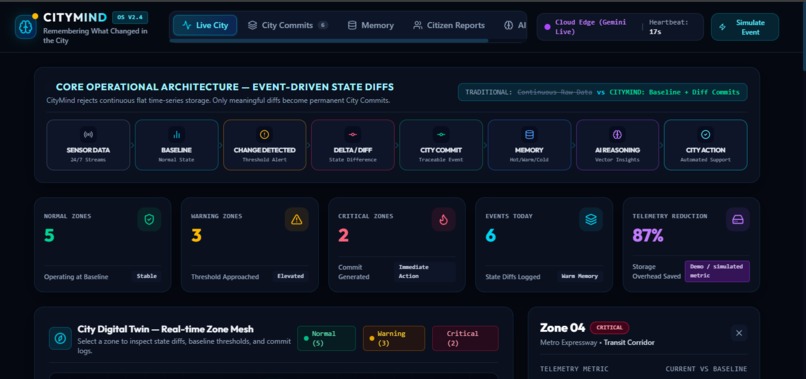Click the horizontal scrollbar under navigation tabs
The height and width of the screenshot is (379, 806).
click(x=329, y=41)
